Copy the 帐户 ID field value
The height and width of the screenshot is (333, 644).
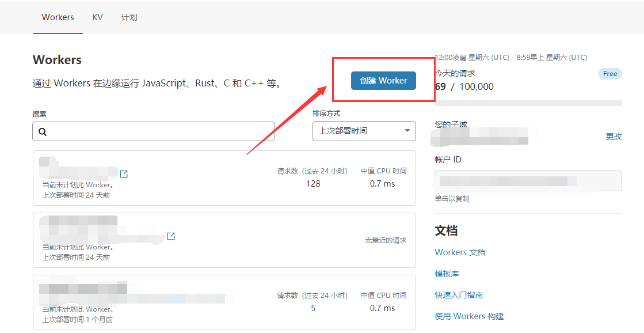pos(528,181)
